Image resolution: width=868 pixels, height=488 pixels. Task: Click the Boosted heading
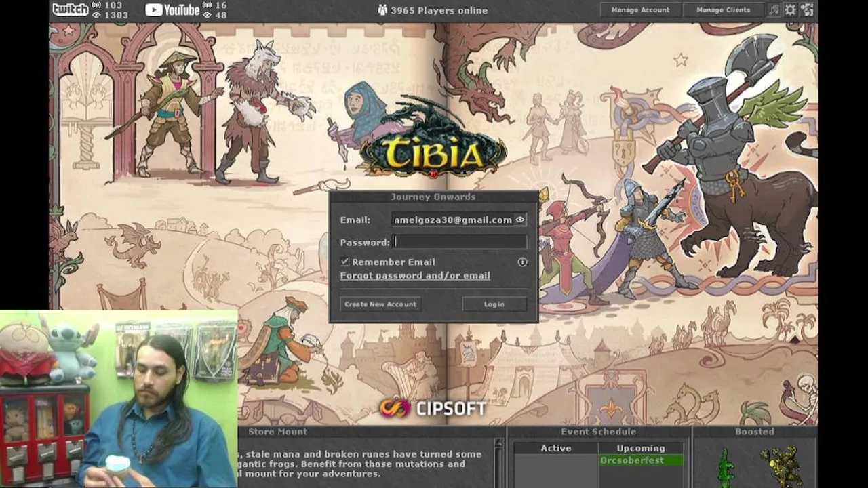point(754,432)
